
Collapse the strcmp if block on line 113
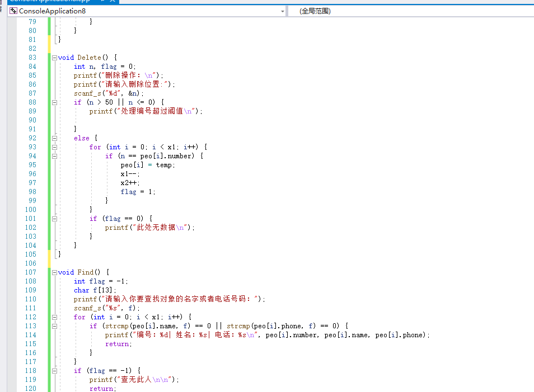tap(54, 326)
